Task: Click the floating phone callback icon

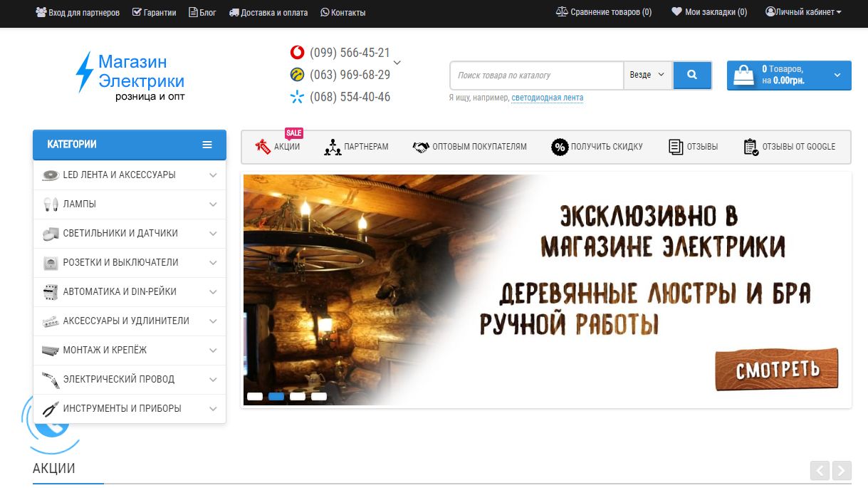Action: click(51, 425)
